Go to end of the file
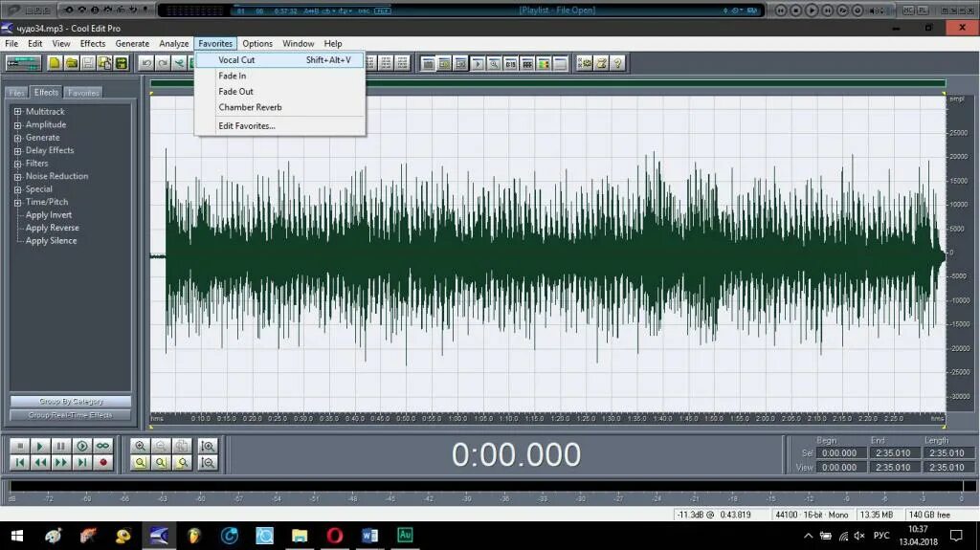This screenshot has width=980, height=550. point(82,463)
